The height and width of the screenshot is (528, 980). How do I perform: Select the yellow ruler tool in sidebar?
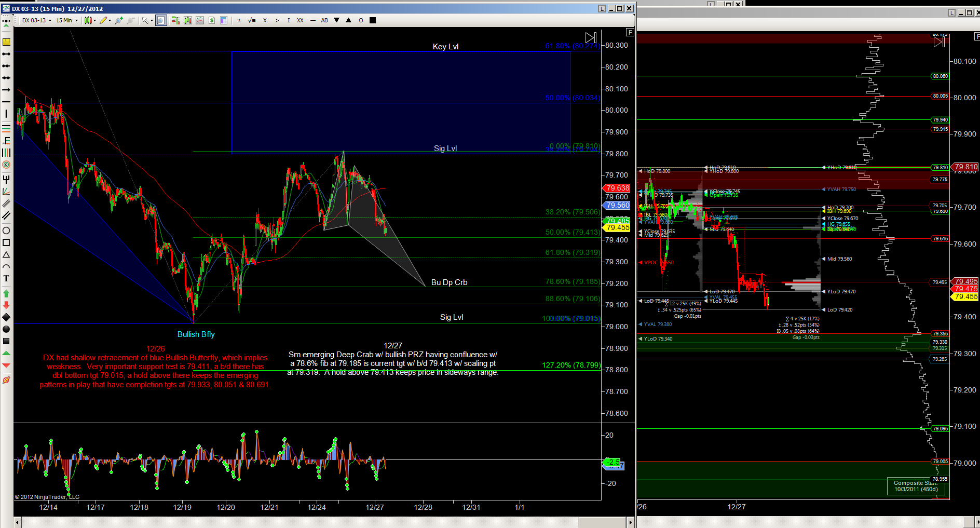[x=6, y=42]
